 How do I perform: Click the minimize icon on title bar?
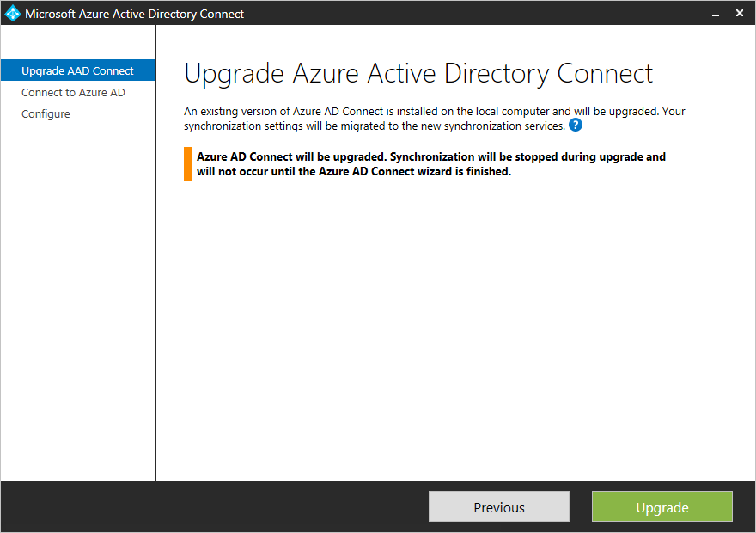(x=716, y=14)
